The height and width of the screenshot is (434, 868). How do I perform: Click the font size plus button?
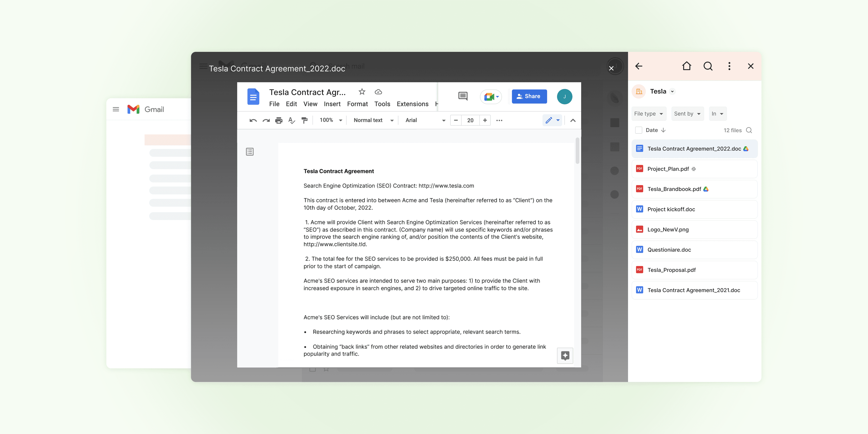point(485,120)
